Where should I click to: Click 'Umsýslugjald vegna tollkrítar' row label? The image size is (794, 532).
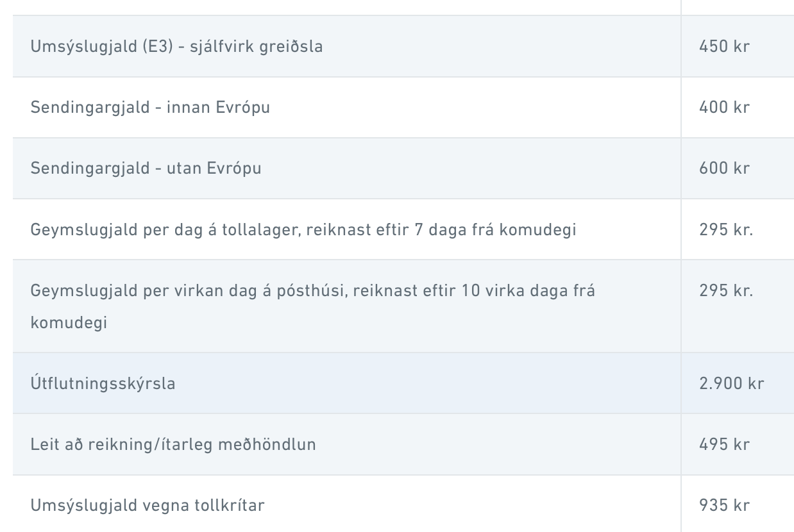[148, 506]
